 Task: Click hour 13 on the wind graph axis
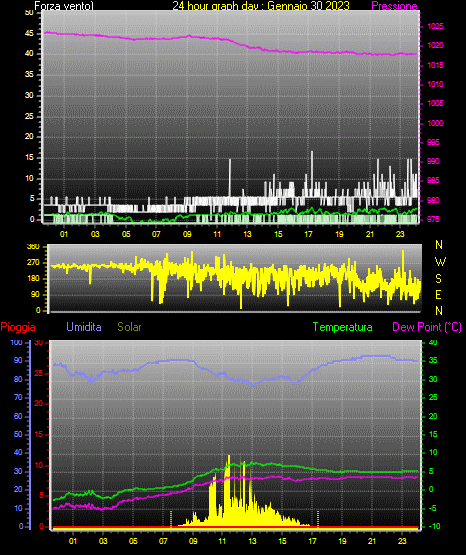pos(247,234)
